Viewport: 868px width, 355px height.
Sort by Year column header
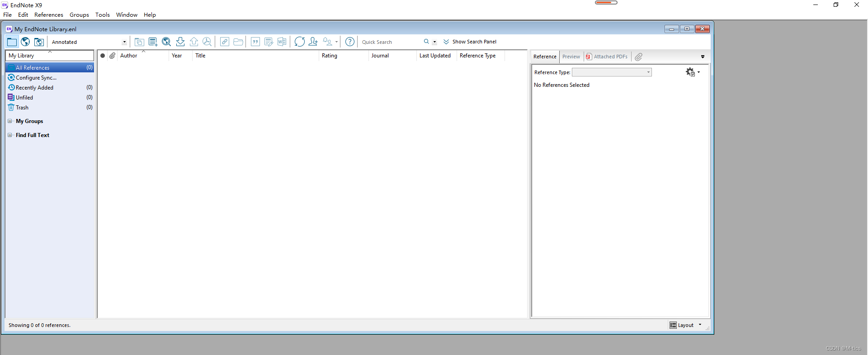pyautogui.click(x=180, y=56)
